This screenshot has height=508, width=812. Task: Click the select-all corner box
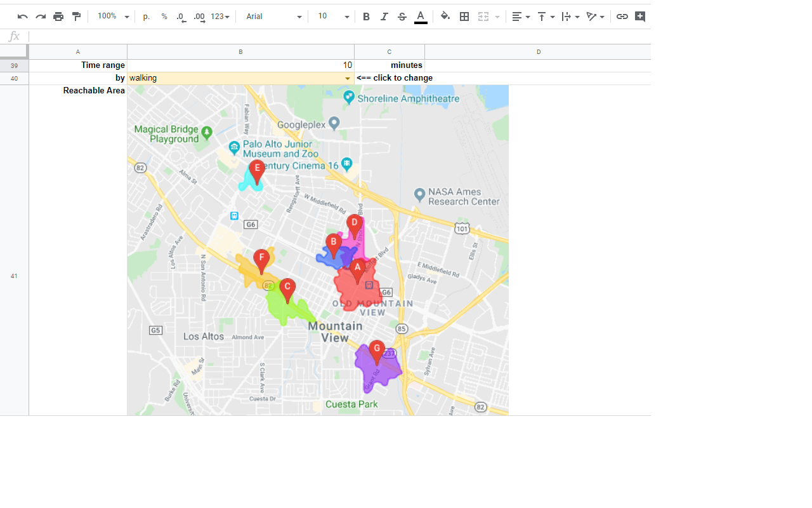coord(14,51)
